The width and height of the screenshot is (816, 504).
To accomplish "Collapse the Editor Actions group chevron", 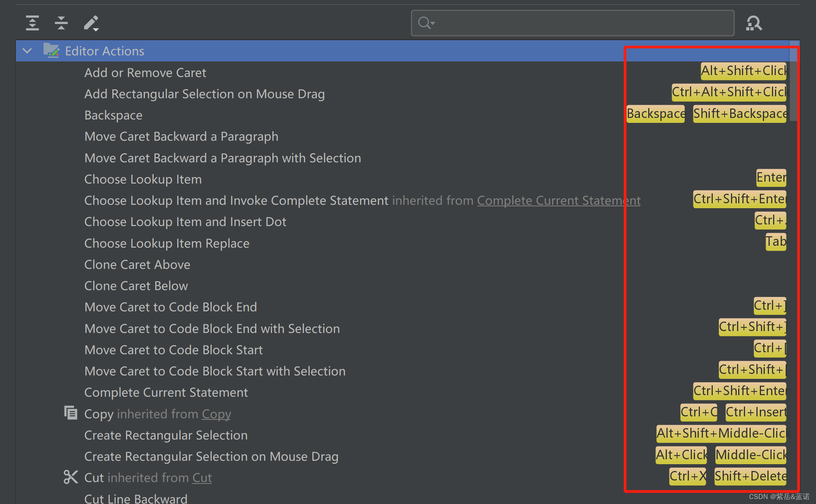I will [27, 50].
